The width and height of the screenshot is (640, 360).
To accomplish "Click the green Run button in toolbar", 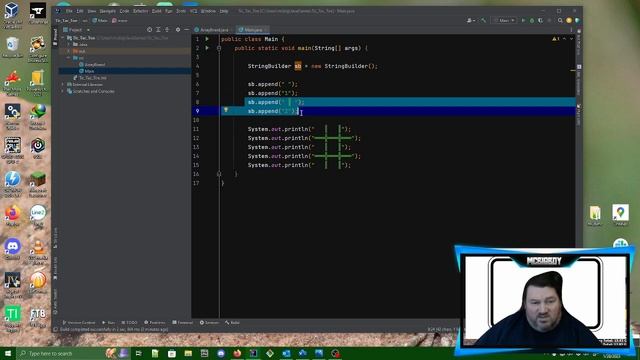I will pos(523,20).
